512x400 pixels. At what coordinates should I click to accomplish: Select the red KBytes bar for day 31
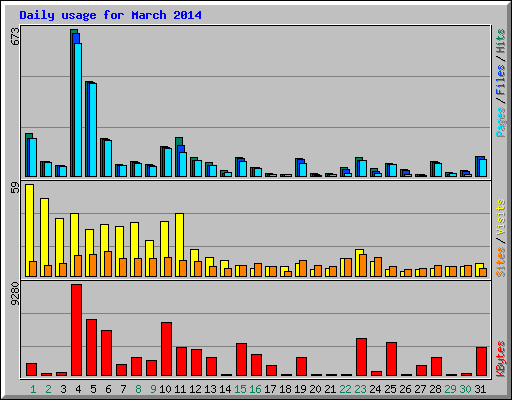coord(481,362)
